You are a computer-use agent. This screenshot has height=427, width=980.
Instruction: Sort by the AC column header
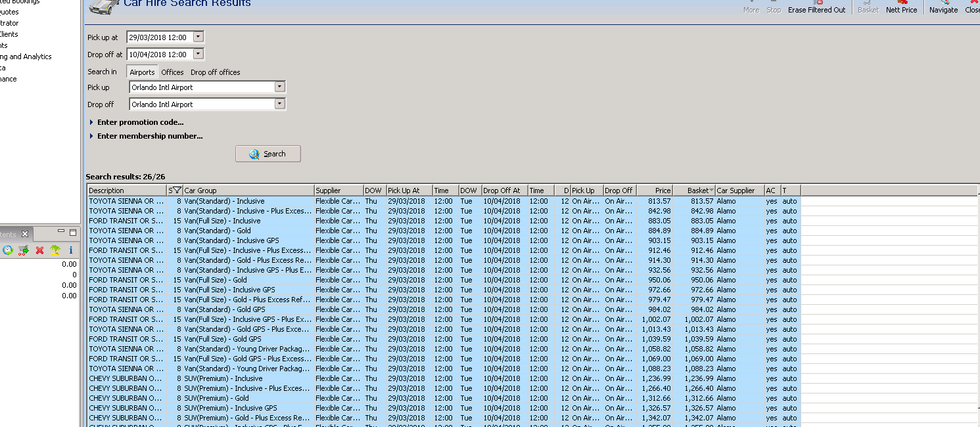point(772,191)
